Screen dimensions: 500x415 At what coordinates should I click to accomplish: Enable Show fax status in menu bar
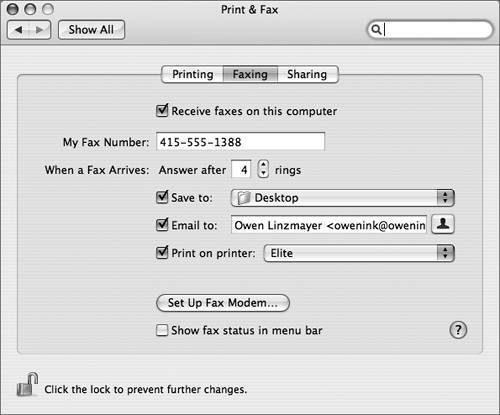[x=162, y=330]
